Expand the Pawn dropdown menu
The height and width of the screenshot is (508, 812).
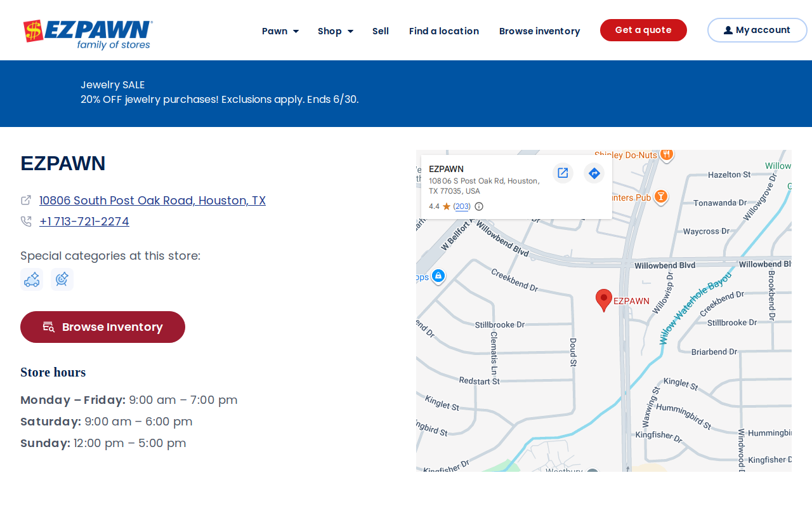[280, 31]
